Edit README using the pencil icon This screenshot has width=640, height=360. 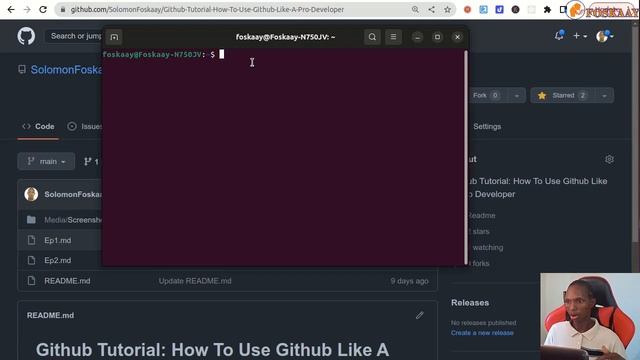click(420, 315)
